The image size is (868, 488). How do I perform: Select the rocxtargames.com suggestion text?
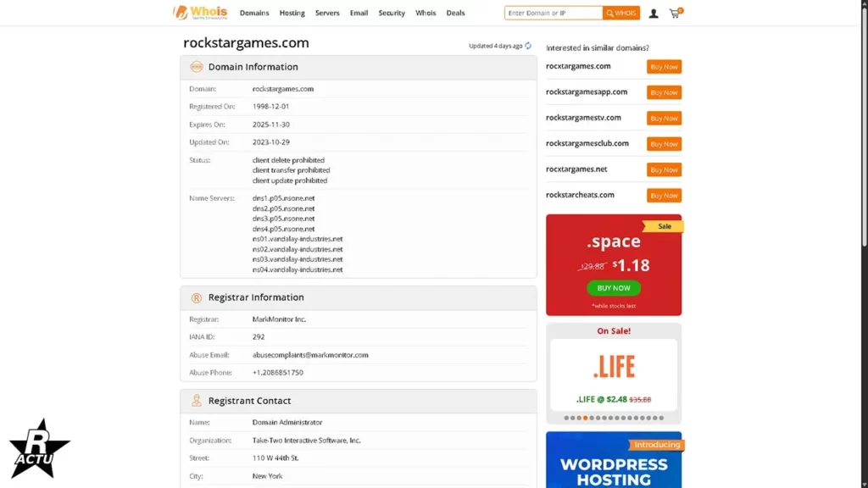578,66
